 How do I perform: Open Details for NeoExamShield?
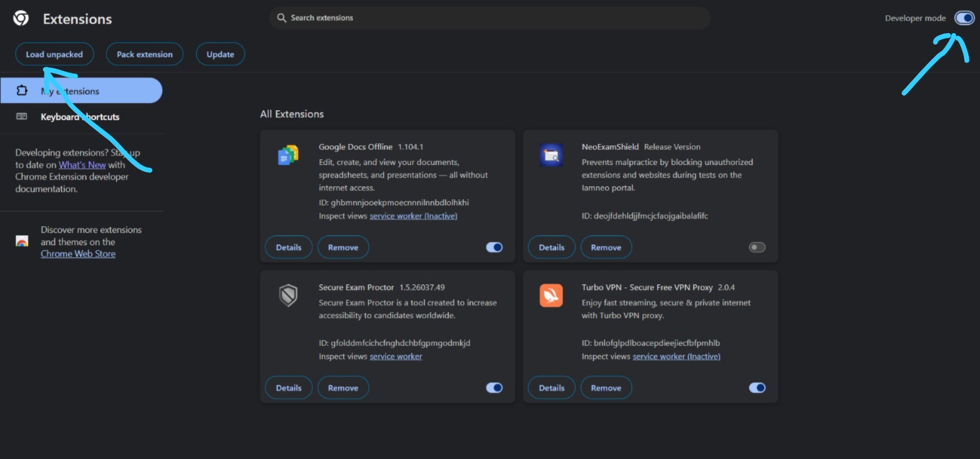[552, 247]
